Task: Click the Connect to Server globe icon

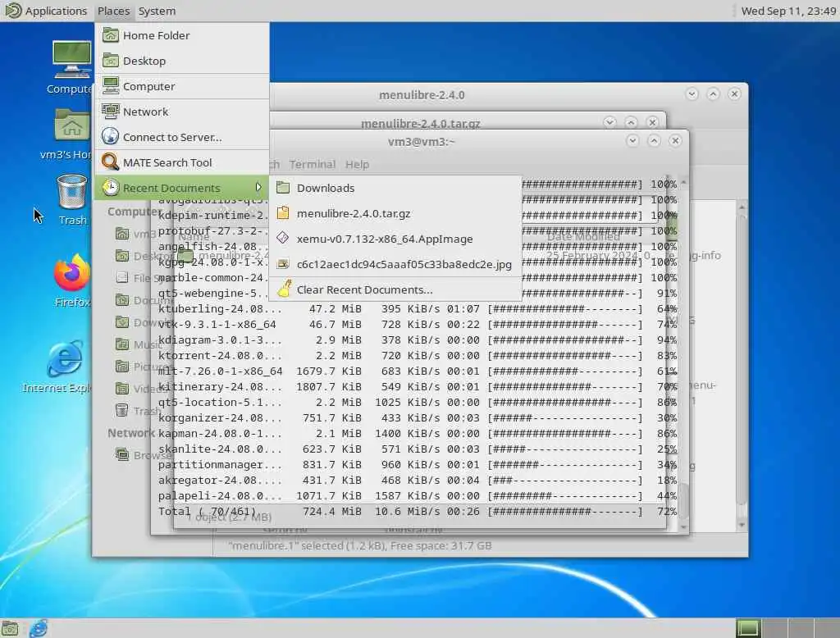Action: [x=111, y=137]
